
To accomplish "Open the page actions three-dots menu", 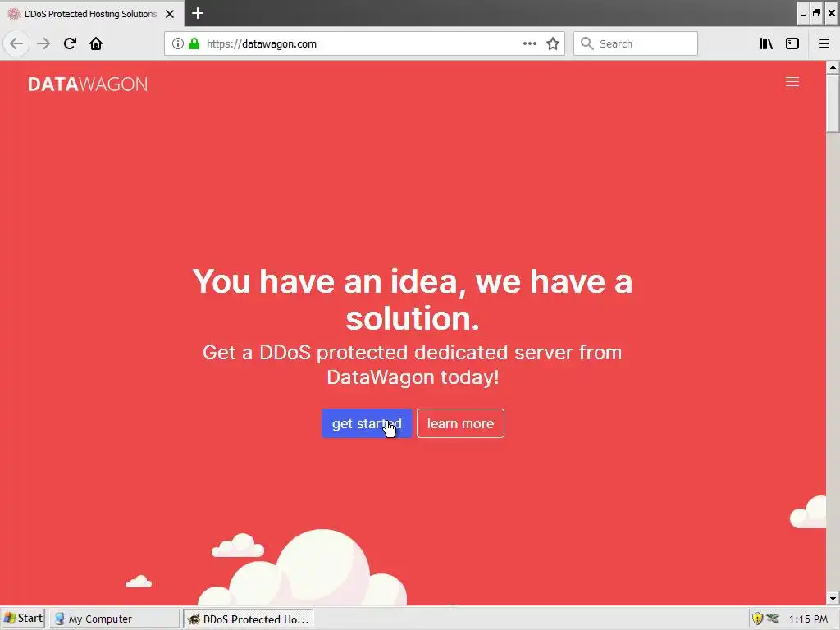I will [x=529, y=43].
